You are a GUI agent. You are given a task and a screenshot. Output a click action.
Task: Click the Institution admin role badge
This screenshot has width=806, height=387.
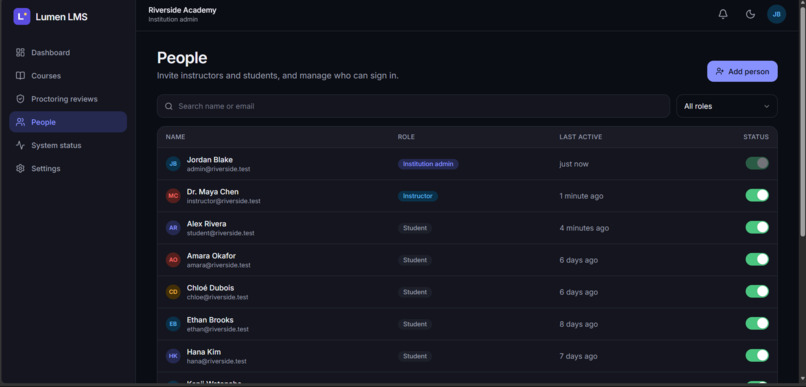click(x=428, y=164)
